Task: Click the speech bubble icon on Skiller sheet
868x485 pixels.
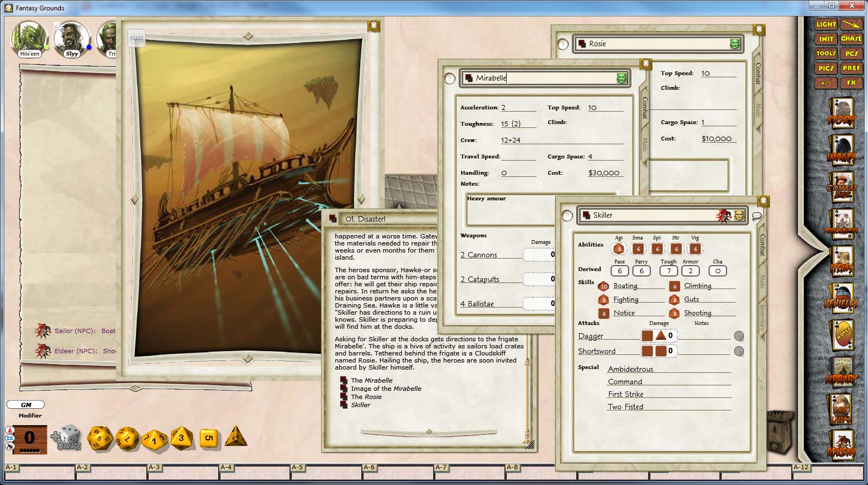Action: point(756,216)
